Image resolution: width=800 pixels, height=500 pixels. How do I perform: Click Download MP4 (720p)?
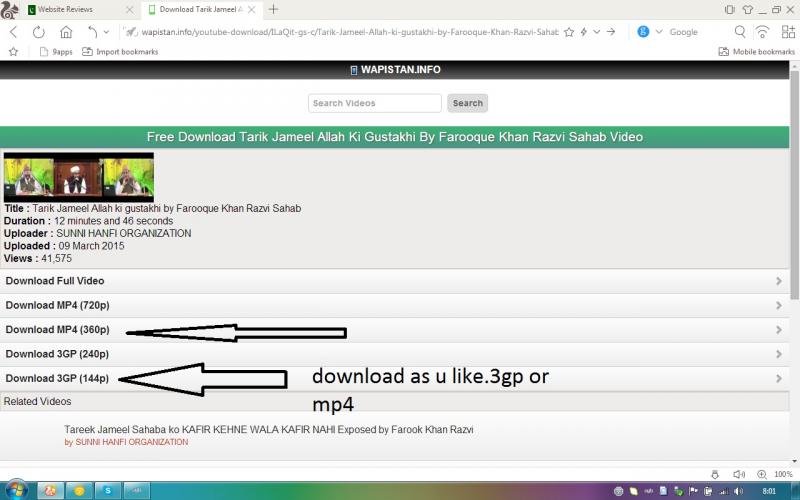(394, 306)
